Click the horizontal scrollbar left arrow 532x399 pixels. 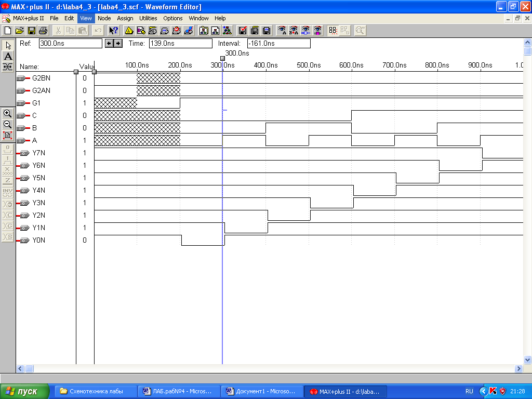tap(20, 368)
